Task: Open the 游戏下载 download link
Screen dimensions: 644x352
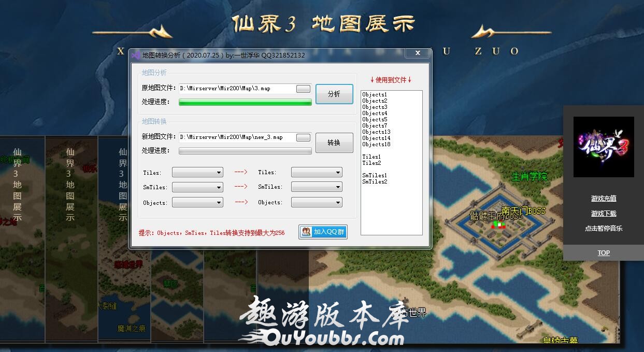Action: [x=604, y=213]
